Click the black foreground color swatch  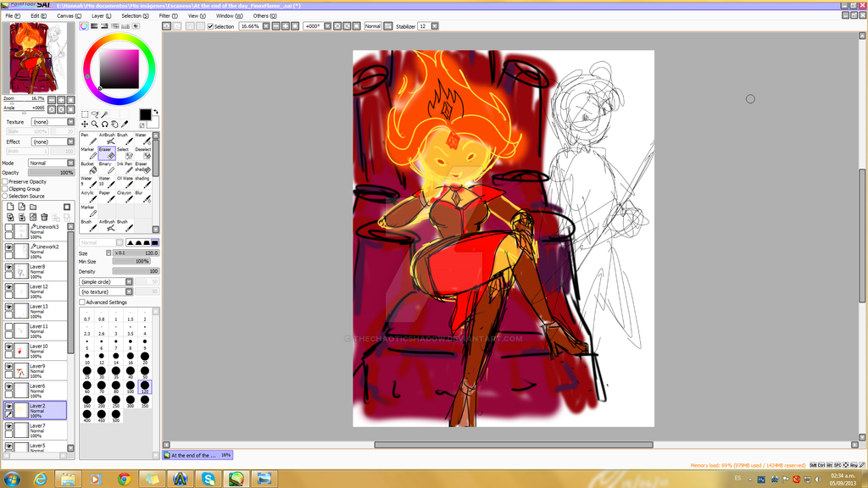pos(145,114)
